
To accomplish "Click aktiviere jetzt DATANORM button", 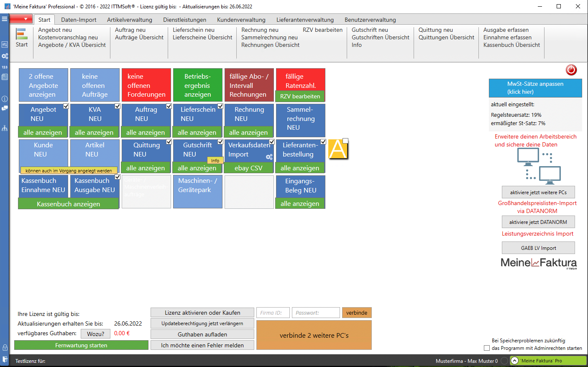I will [538, 222].
